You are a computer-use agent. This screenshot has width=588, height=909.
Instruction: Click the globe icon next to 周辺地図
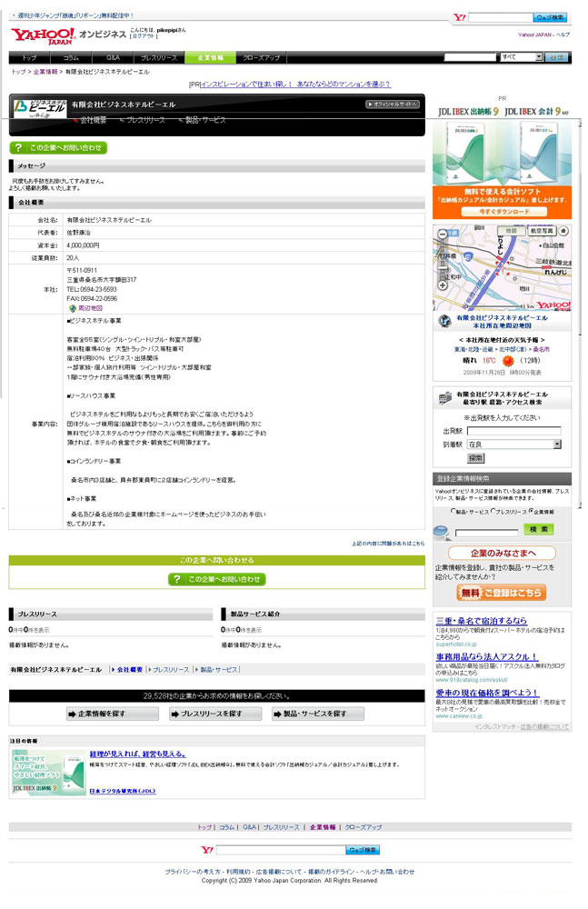pos(72,308)
